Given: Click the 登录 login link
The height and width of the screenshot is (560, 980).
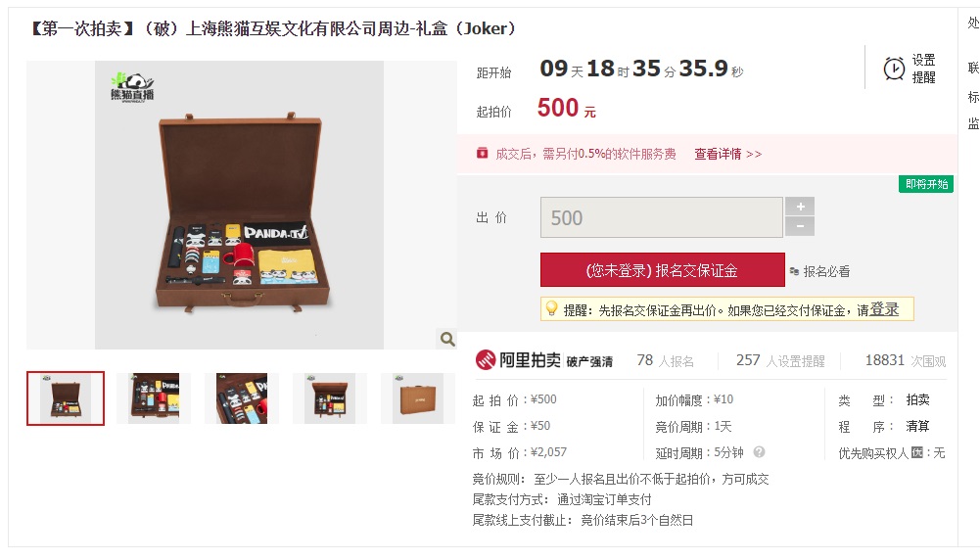Looking at the screenshot, I should pos(884,309).
